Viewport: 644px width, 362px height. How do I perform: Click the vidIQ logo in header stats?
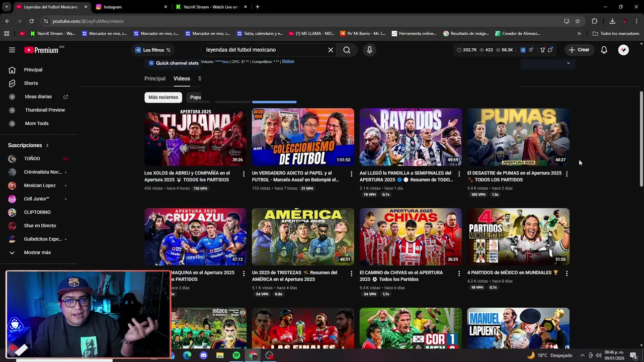pos(523,50)
